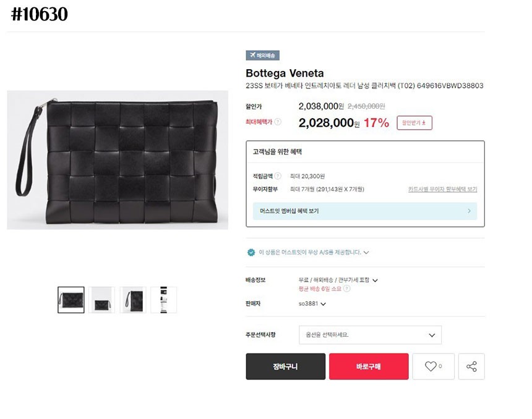Select the first product thumbnail
Image resolution: width=532 pixels, height=419 pixels.
(71, 300)
